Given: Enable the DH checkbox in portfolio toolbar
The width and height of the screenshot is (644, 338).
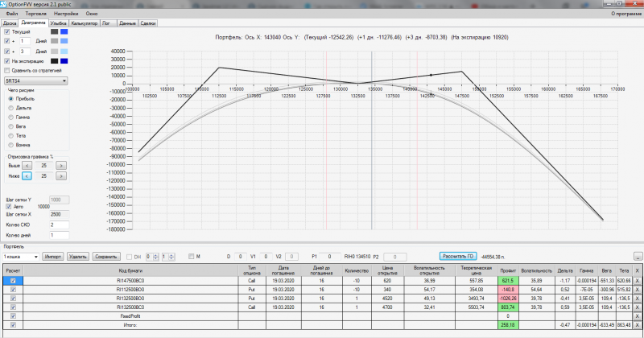Looking at the screenshot, I should 129,257.
